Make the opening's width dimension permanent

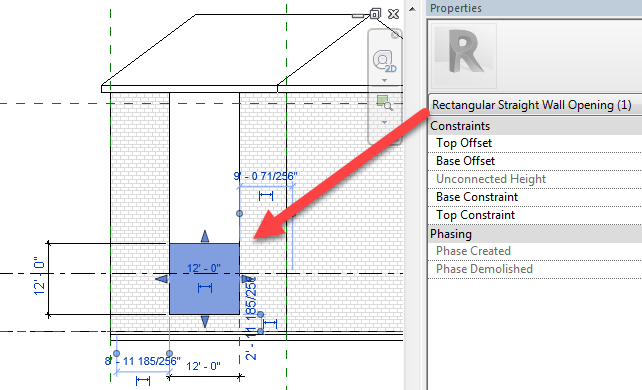205,288
